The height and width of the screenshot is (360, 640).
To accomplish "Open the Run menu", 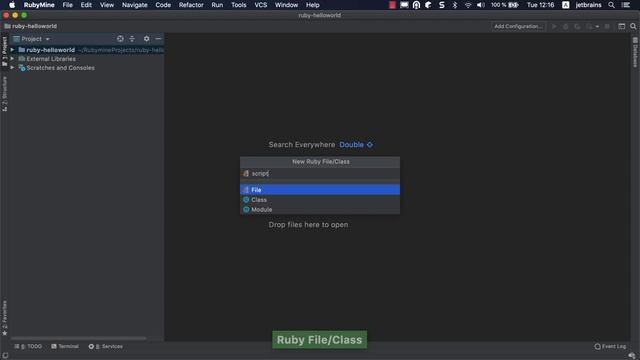I will [x=217, y=5].
